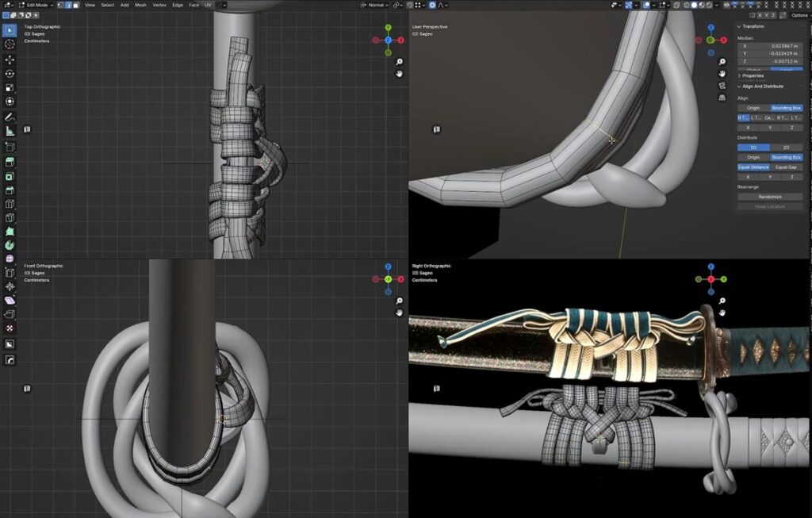Open the Edit Mode dropdown
Screen dimensions: 812x518
(x=39, y=5)
